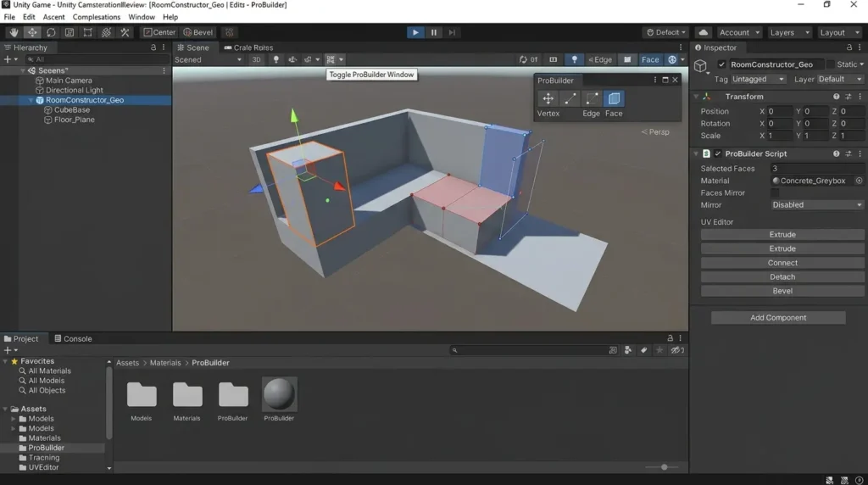Select the Hand view tool
This screenshot has height=485, width=868.
click(x=14, y=32)
